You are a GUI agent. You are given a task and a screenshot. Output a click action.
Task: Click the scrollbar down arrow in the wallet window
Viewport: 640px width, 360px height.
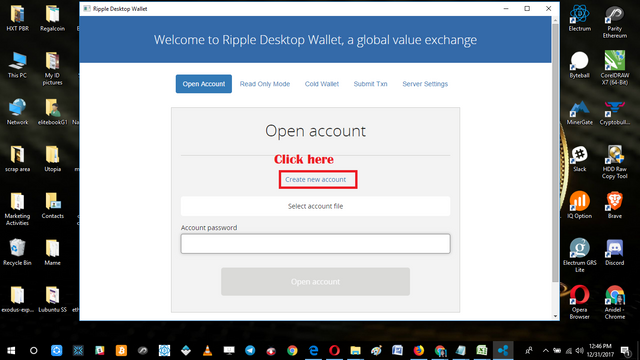tap(555, 316)
